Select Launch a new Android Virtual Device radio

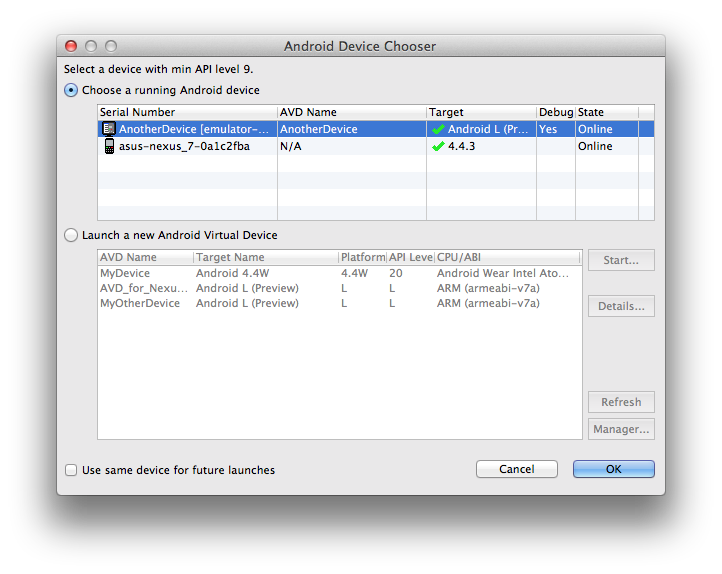click(x=71, y=235)
